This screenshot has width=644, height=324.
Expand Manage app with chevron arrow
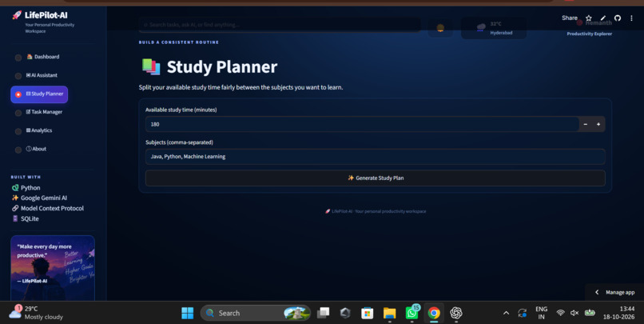pyautogui.click(x=597, y=292)
